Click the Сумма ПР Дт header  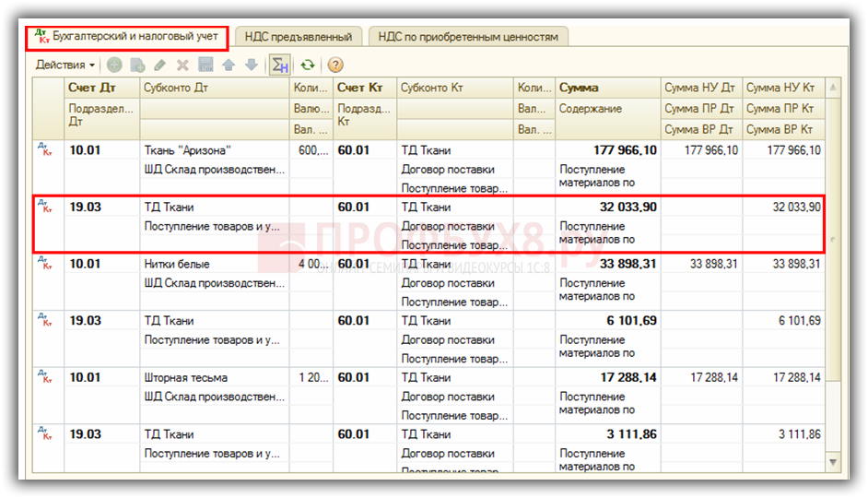point(701,109)
